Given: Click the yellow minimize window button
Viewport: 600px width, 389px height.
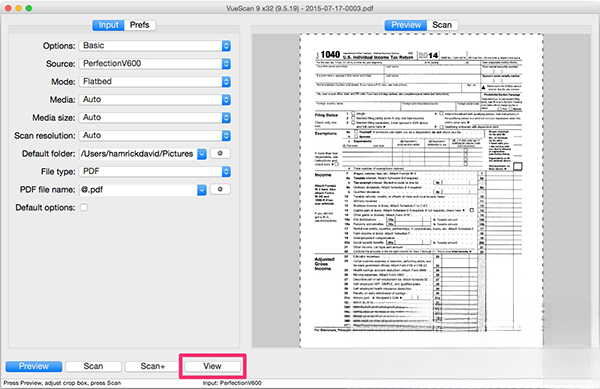Looking at the screenshot, I should [x=18, y=8].
